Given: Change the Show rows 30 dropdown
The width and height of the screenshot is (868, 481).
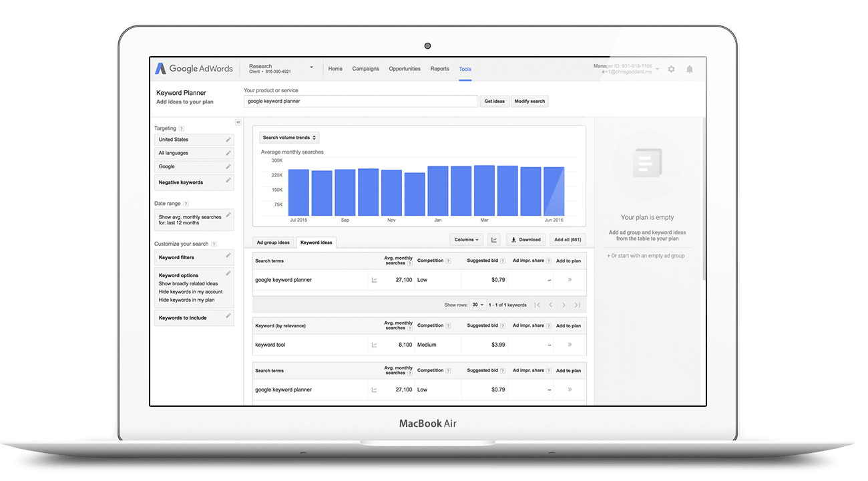Looking at the screenshot, I should pyautogui.click(x=477, y=305).
